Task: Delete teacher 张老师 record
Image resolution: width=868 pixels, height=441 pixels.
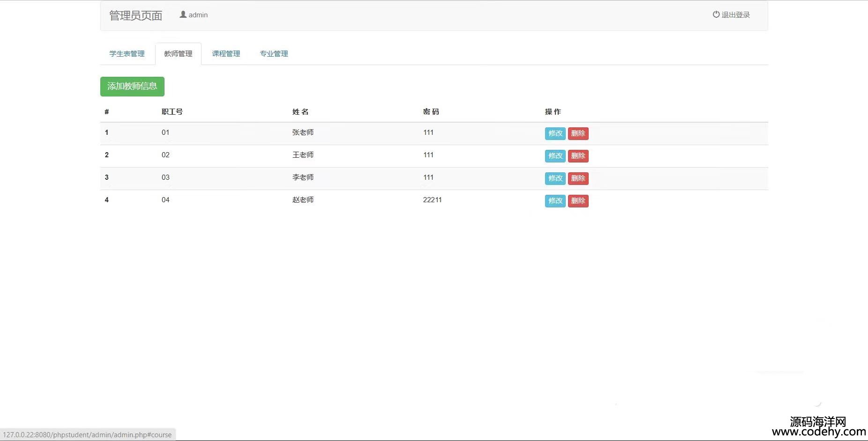Action: click(x=578, y=133)
